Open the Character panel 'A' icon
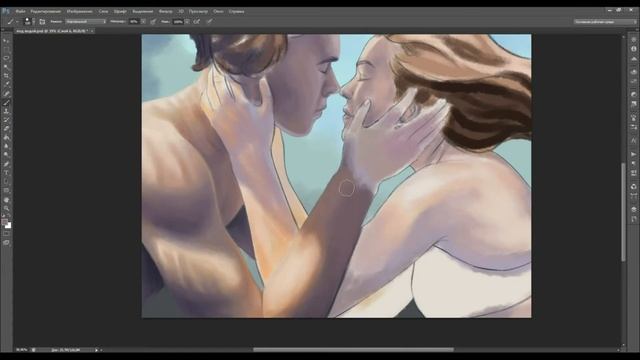The width and height of the screenshot is (640, 360). pyautogui.click(x=633, y=141)
